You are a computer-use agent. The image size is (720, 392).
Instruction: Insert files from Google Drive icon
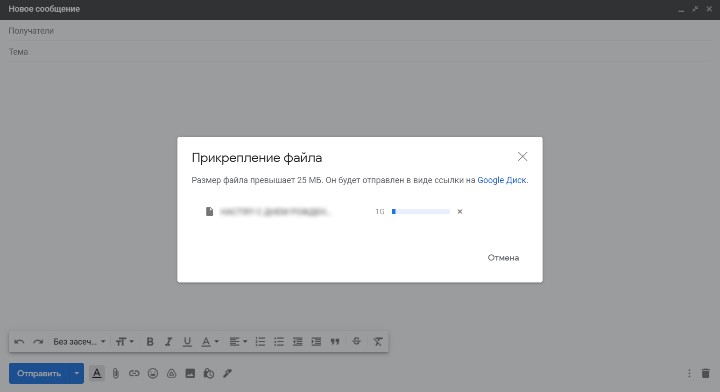(171, 373)
